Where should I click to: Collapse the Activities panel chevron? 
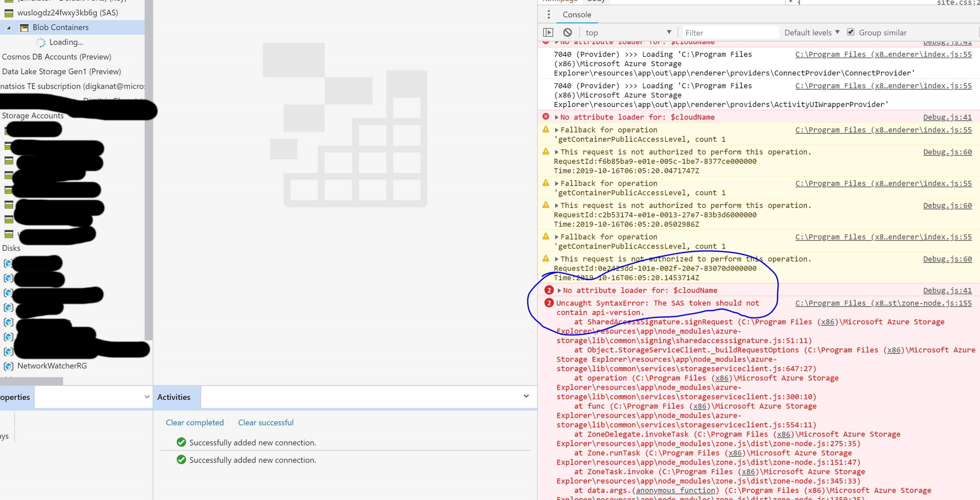point(526,396)
